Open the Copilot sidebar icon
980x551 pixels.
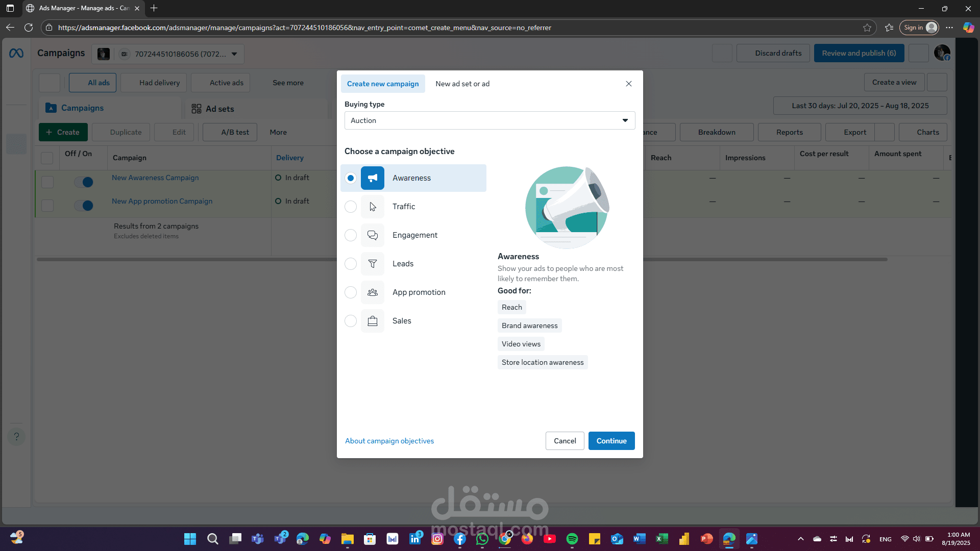coord(968,28)
